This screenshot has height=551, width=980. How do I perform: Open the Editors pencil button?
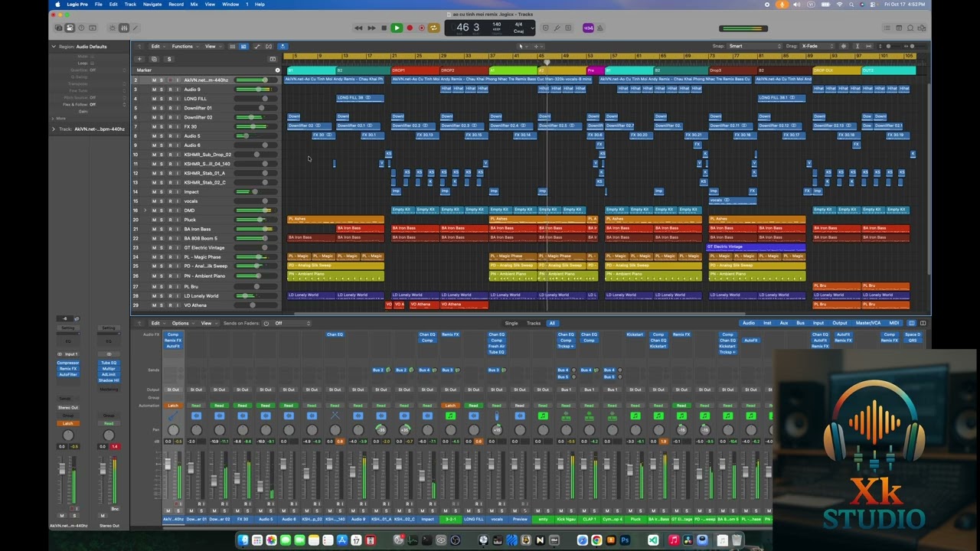(x=135, y=28)
